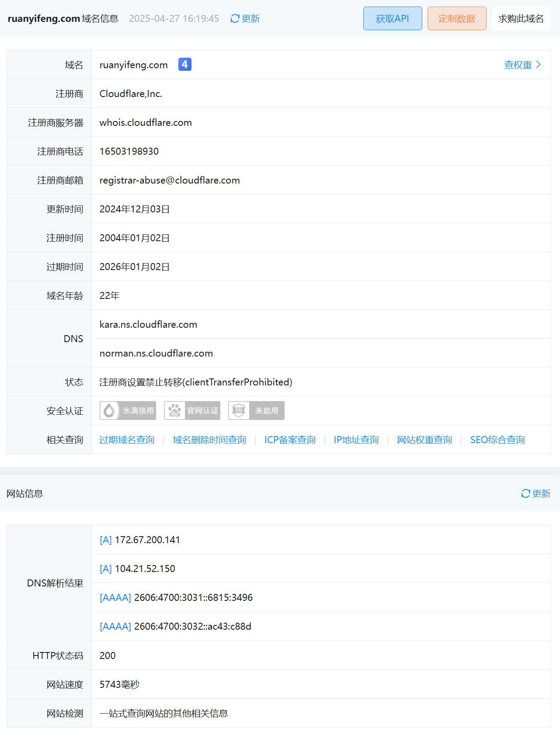Click [AAAA] tag for 2606:4700:3032::ac43:c88d

[x=115, y=626]
